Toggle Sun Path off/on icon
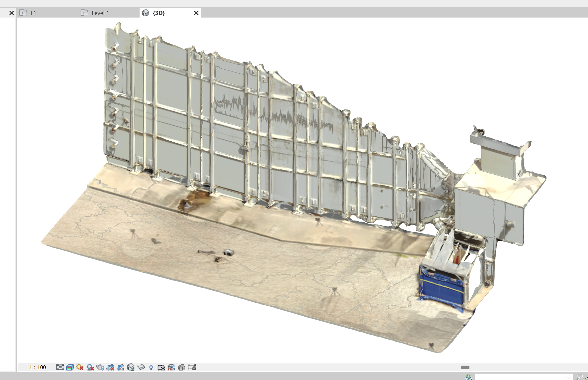The image size is (588, 380). [80, 367]
